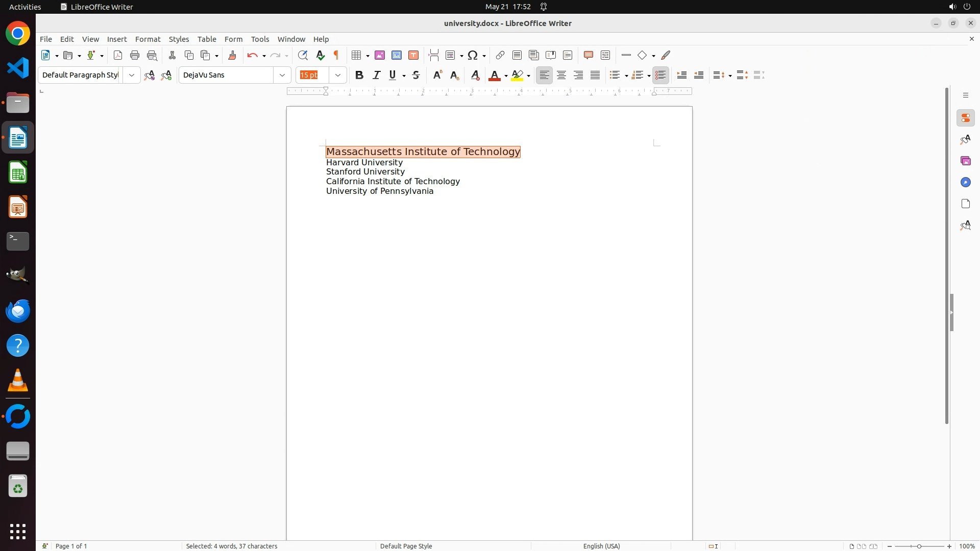Screen dimensions: 980x551
Task: Toggle formatting marks with the pilcrow icon
Action: 336,55
